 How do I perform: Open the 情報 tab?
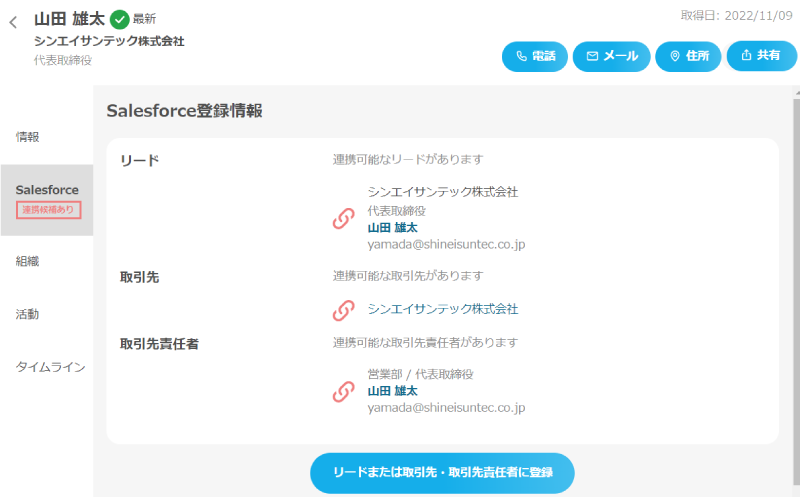tap(28, 137)
